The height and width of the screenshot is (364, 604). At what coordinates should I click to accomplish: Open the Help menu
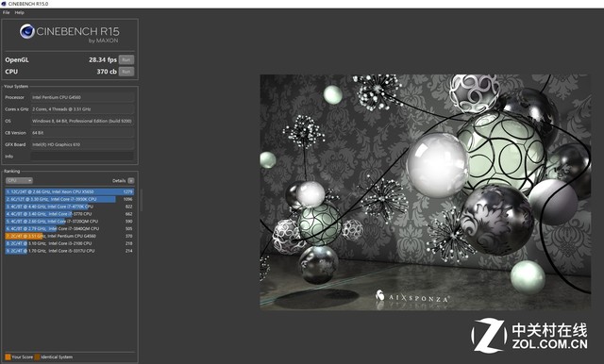19,12
